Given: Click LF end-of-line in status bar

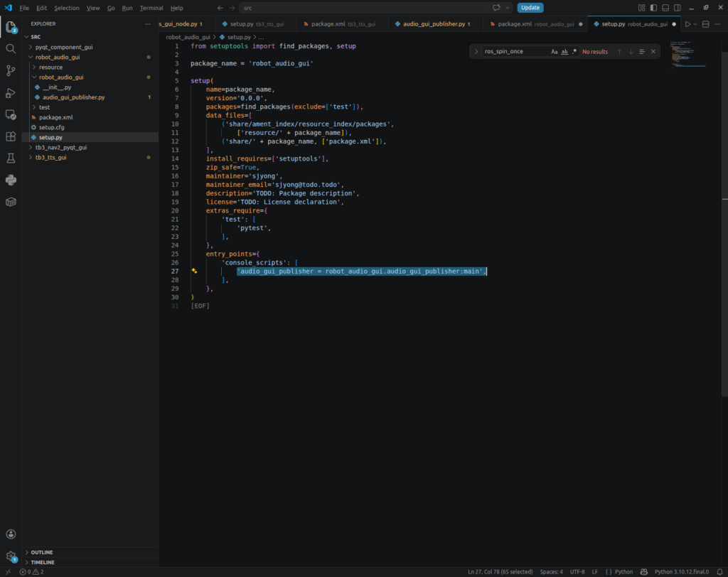Looking at the screenshot, I should pyautogui.click(x=595, y=572).
